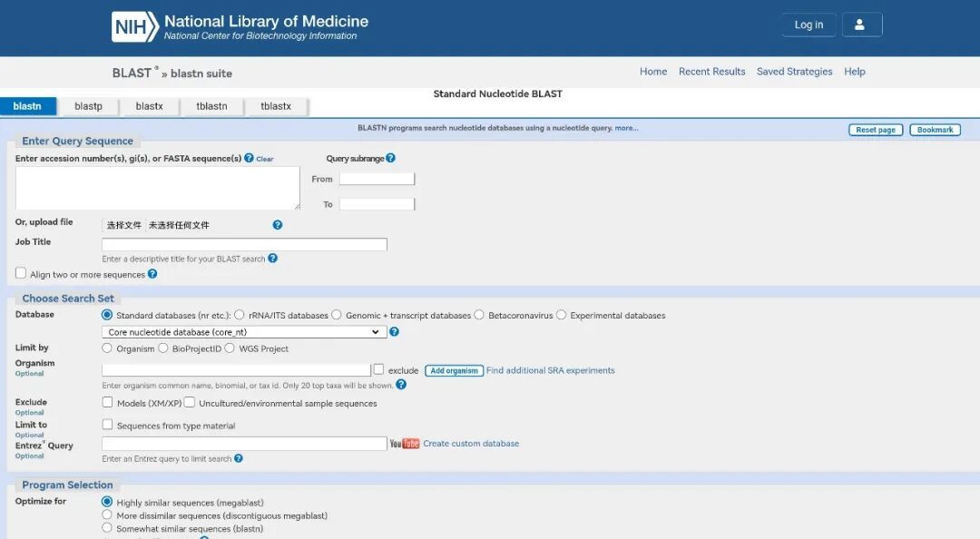The image size is (980, 539).
Task: Switch to the blastp tab
Action: tap(88, 106)
